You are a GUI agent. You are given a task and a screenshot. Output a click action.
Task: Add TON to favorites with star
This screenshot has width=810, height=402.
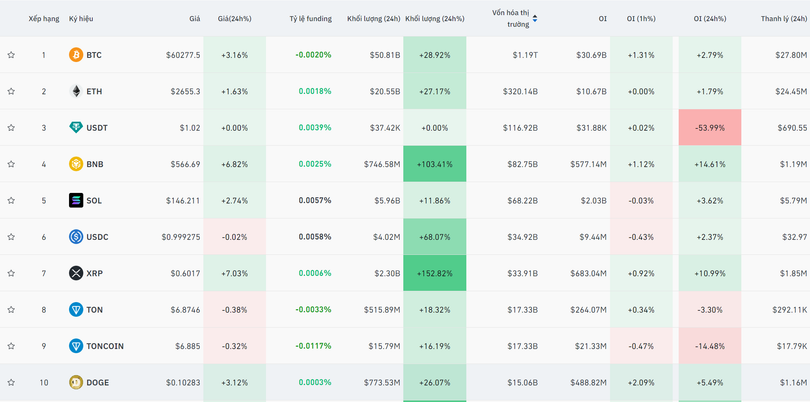coord(11,310)
